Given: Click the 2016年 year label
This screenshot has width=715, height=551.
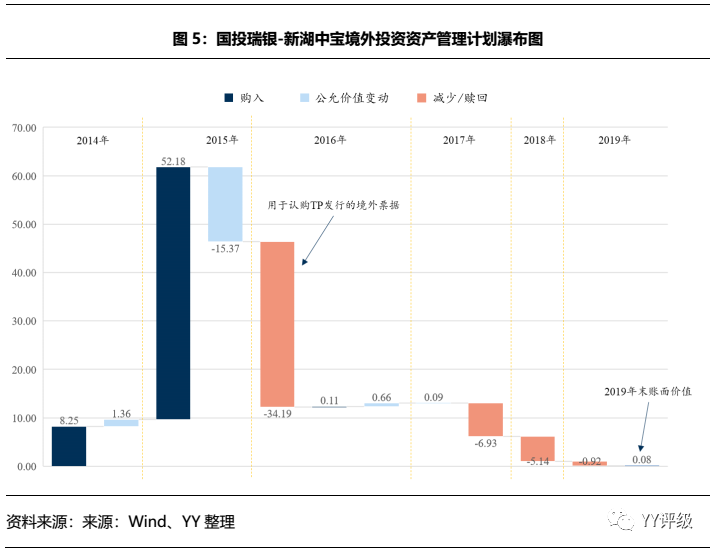Looking at the screenshot, I should [x=329, y=140].
